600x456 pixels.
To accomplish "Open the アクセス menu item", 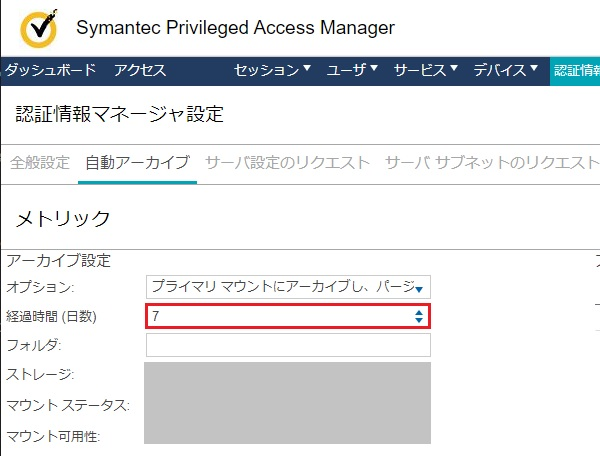I will (x=140, y=70).
